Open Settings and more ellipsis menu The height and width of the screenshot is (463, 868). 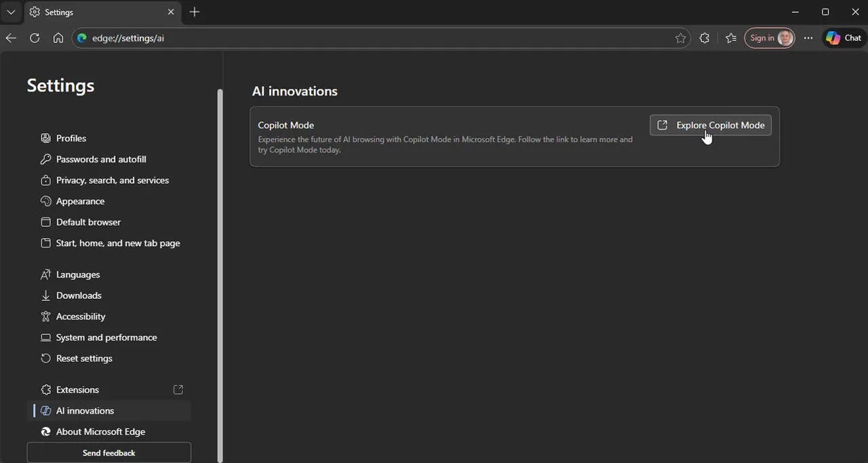click(808, 38)
